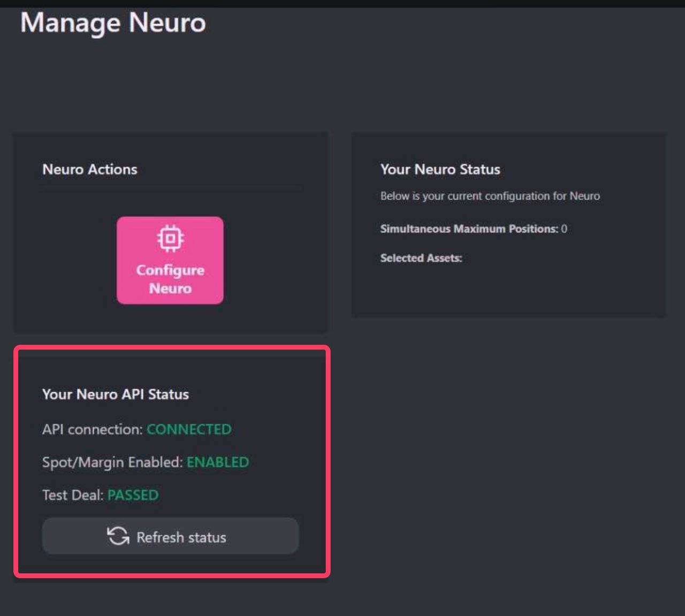Viewport: 685px width, 616px height.
Task: Click the Selected Assets label
Action: [x=421, y=258]
